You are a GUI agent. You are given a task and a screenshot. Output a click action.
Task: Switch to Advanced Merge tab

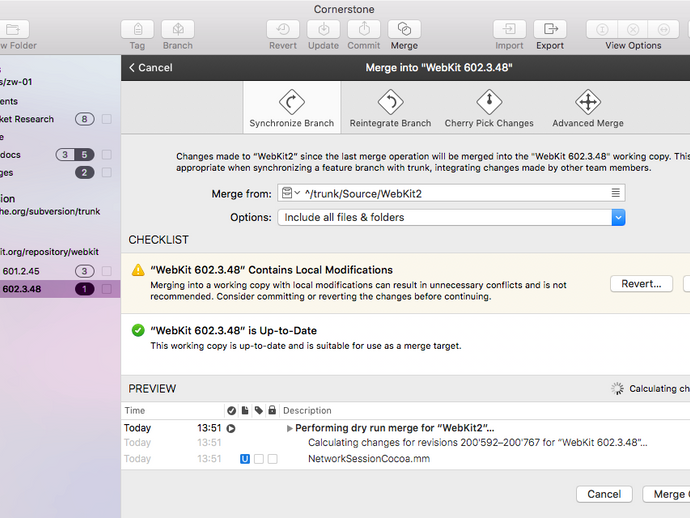click(588, 108)
